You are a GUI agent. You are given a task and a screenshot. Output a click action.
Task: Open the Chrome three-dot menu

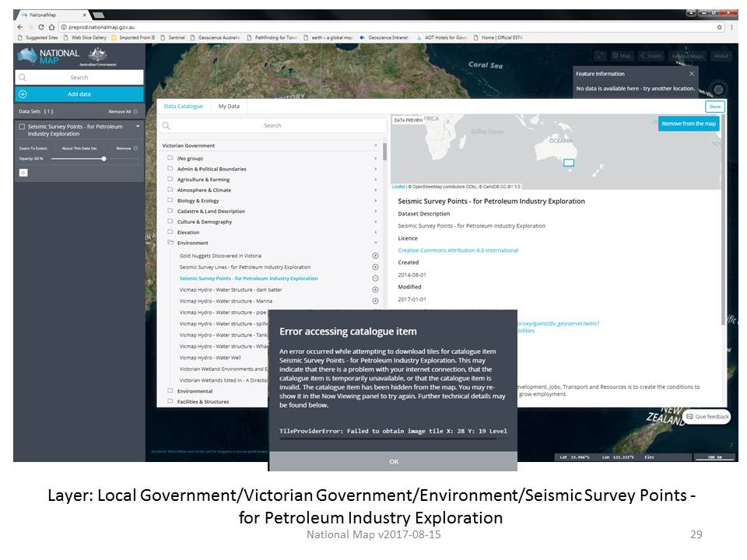pyautogui.click(x=731, y=27)
